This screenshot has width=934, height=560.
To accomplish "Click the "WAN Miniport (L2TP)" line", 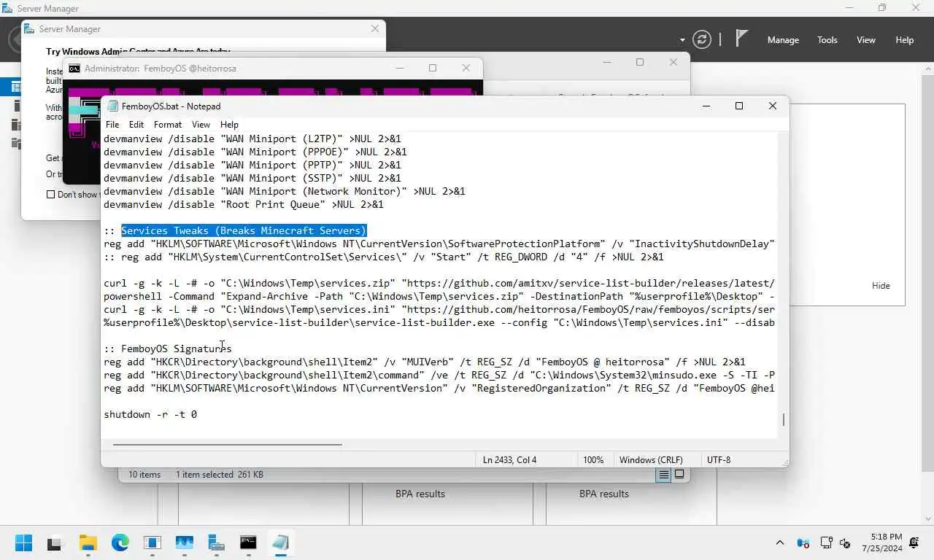I will tap(252, 139).
